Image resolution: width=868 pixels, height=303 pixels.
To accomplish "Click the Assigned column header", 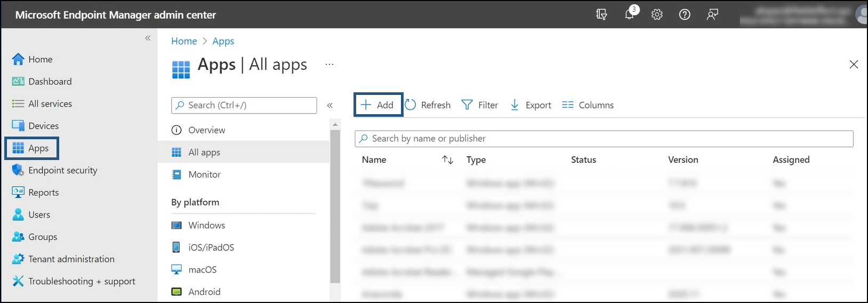I will 791,160.
